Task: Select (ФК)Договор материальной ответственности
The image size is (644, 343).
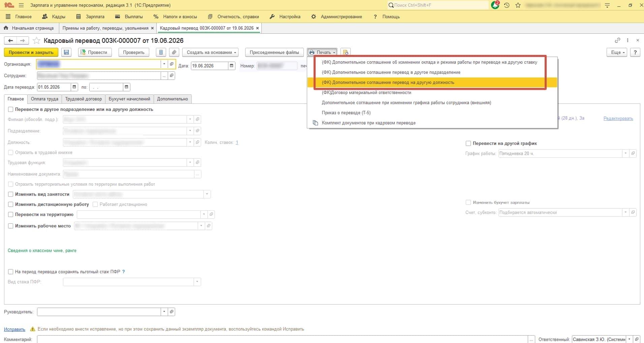Action: pos(432,92)
